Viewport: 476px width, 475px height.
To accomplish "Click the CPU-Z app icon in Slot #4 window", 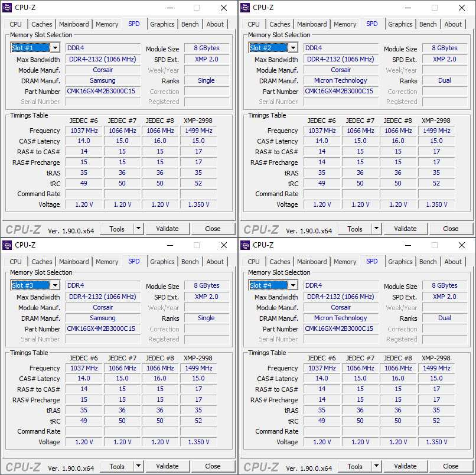I will coord(245,245).
